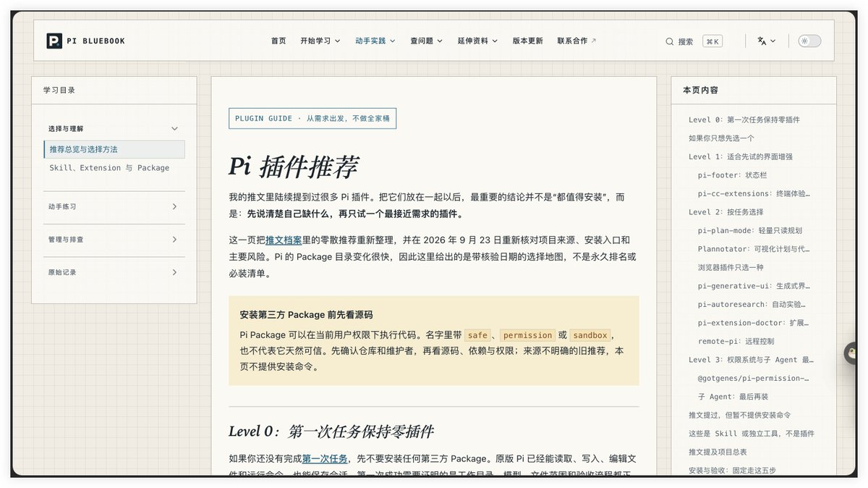Expand the 动手练习 sidebar section
The height and width of the screenshot is (488, 868).
point(114,206)
